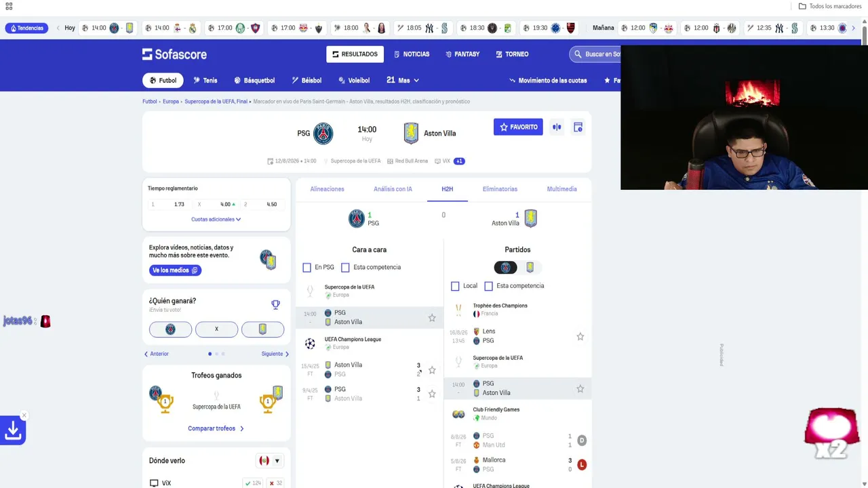Click Siguiente to go to next card
868x488 pixels.
click(275, 354)
